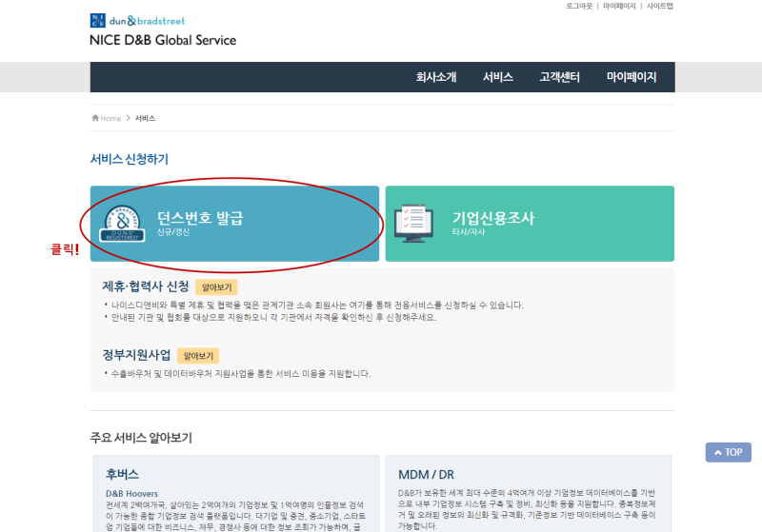
Task: Click the breadcrumb chevron separator
Action: 128,118
